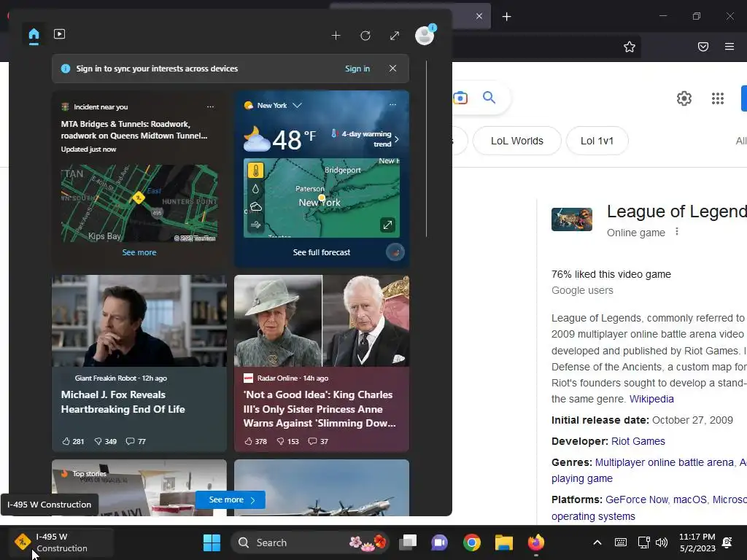Open the Firefox application menu
Image resolution: width=747 pixels, height=560 pixels.
729,47
